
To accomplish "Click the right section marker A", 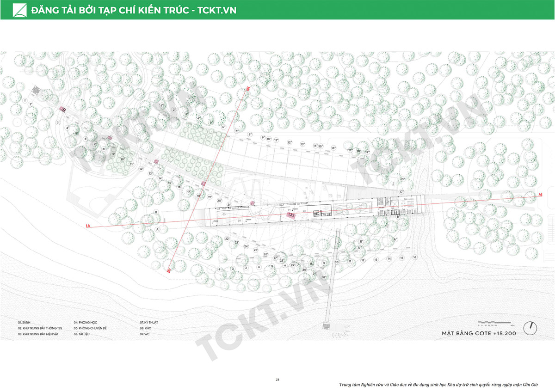I will click(x=540, y=195).
